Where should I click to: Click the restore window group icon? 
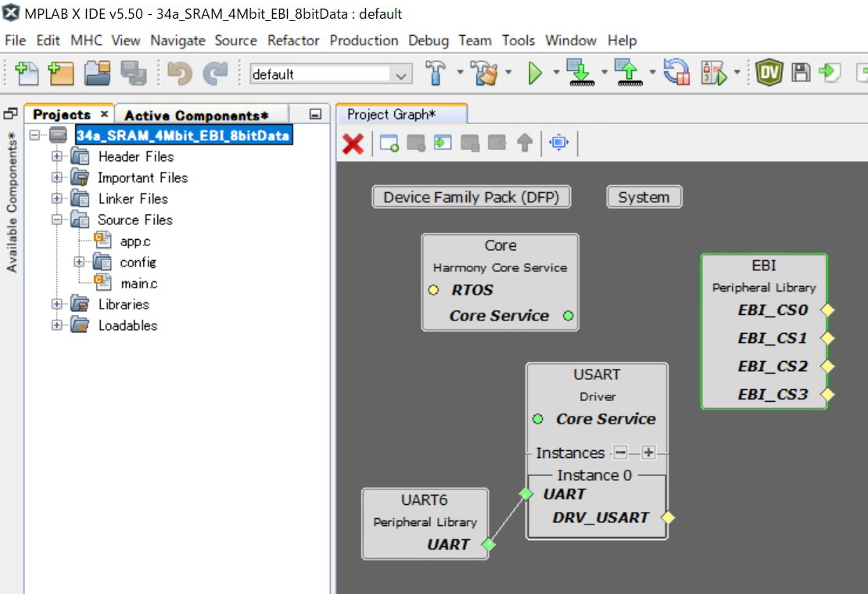10,113
